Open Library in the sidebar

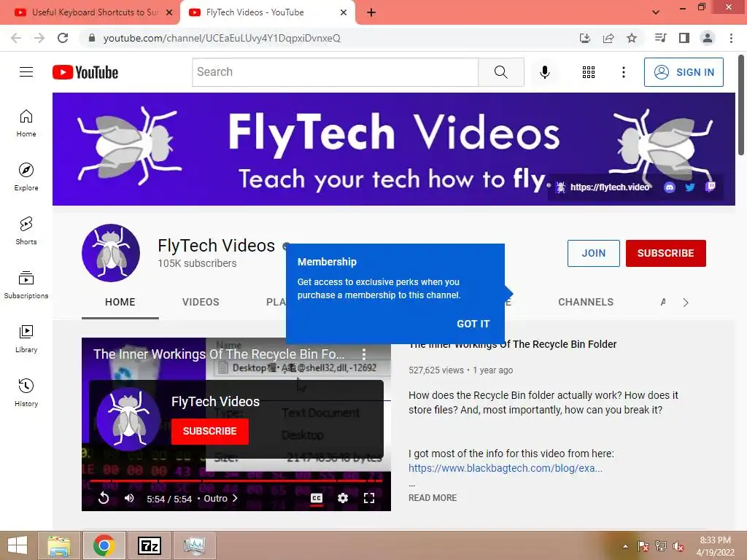pyautogui.click(x=26, y=338)
